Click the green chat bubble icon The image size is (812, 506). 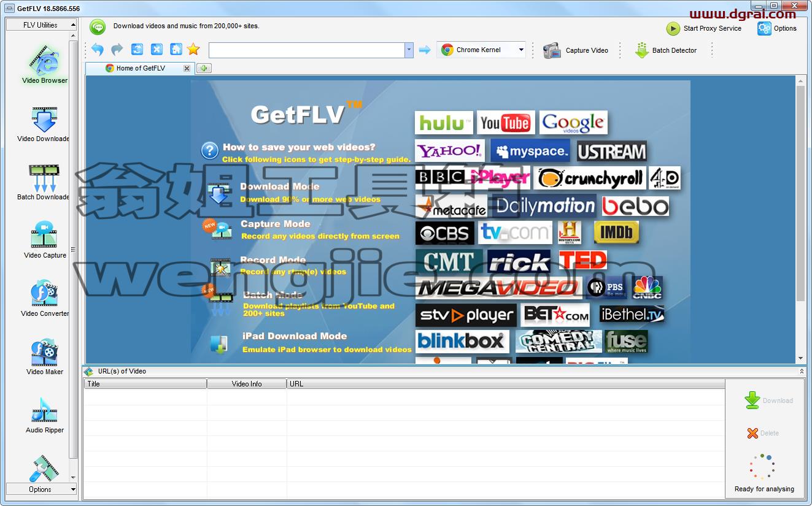[98, 26]
